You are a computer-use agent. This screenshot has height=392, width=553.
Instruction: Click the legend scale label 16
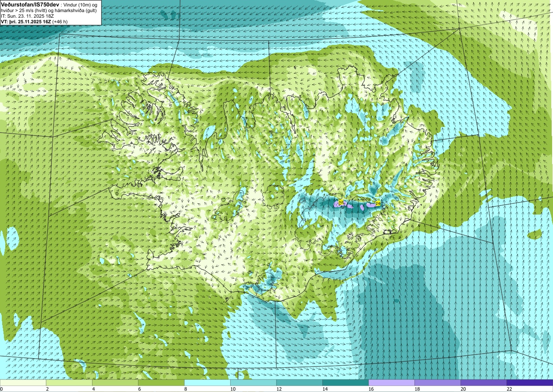click(371, 389)
